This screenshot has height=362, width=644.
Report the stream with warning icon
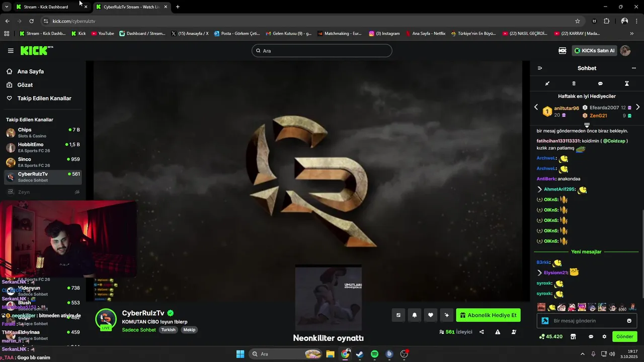[x=498, y=332]
